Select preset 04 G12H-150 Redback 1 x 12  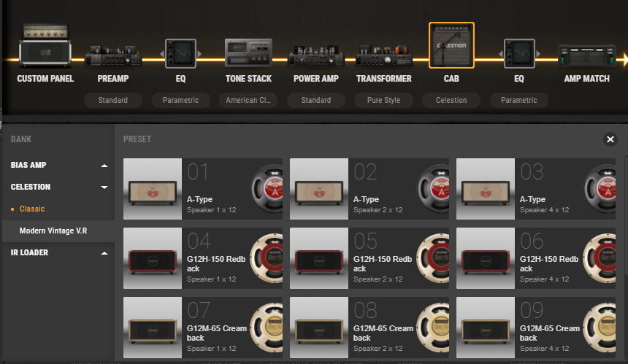tap(203, 258)
